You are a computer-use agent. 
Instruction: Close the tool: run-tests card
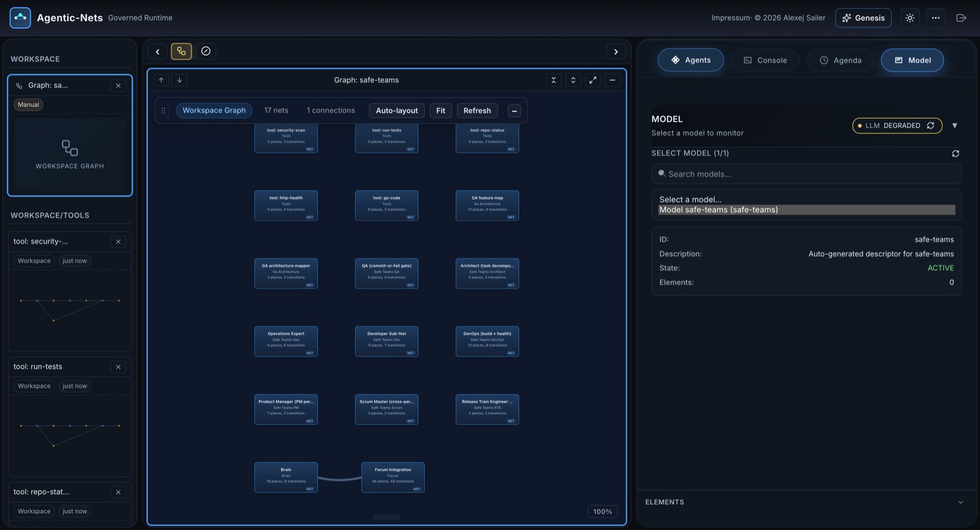pyautogui.click(x=118, y=367)
